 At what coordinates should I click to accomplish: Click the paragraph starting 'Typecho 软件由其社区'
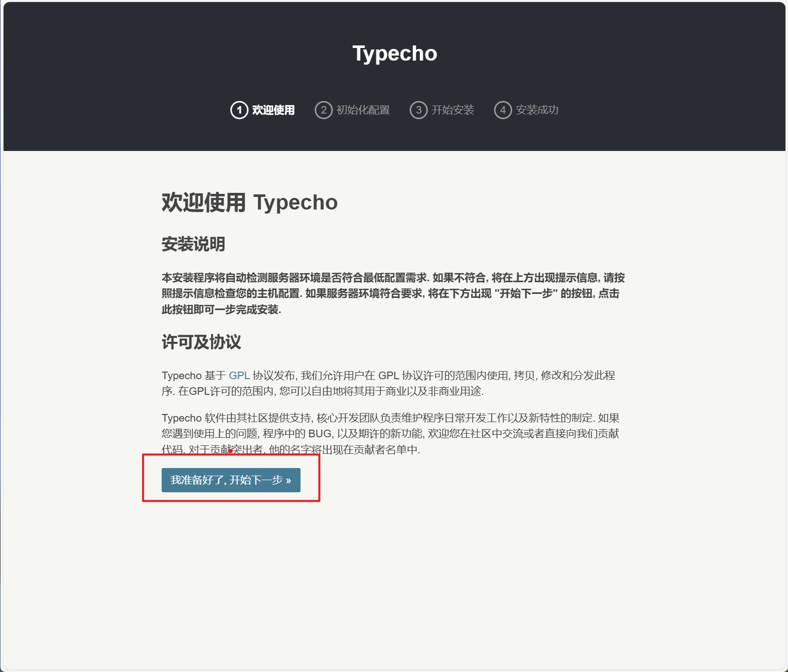(x=390, y=434)
